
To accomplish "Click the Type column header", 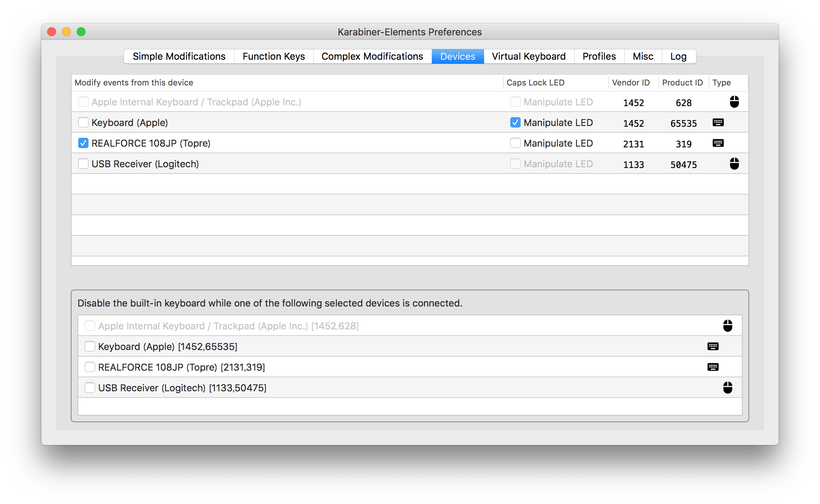I will [729, 83].
